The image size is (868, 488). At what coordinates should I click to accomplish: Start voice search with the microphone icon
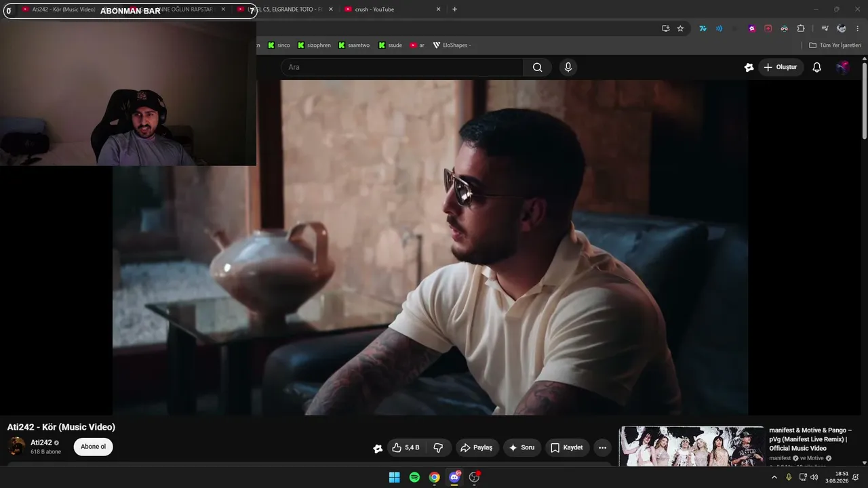pos(568,67)
